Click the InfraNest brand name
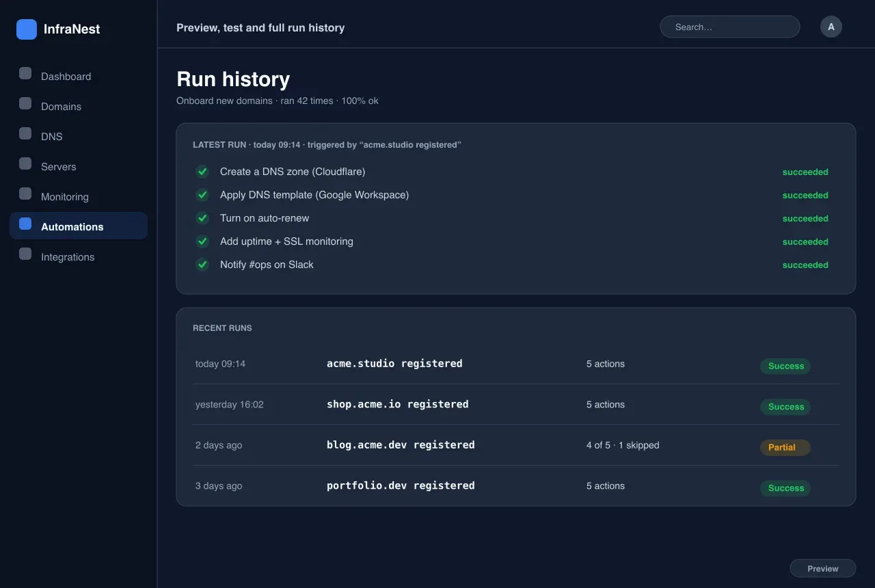The image size is (875, 588). pos(72,29)
